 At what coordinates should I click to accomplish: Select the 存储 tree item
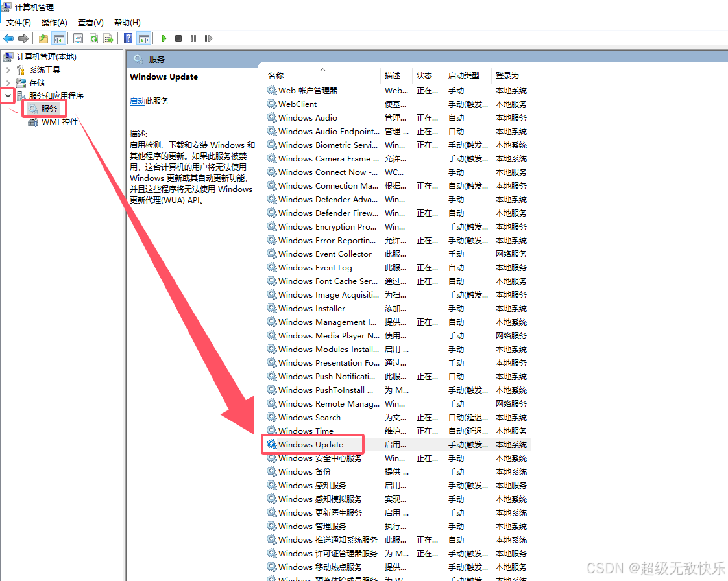click(37, 83)
